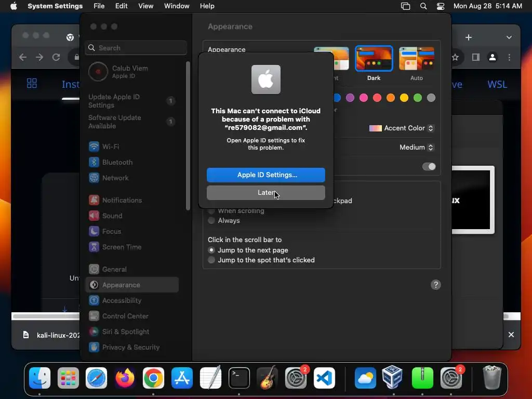The width and height of the screenshot is (532, 399).
Task: Click Chrome's new tab plus button
Action: click(469, 37)
